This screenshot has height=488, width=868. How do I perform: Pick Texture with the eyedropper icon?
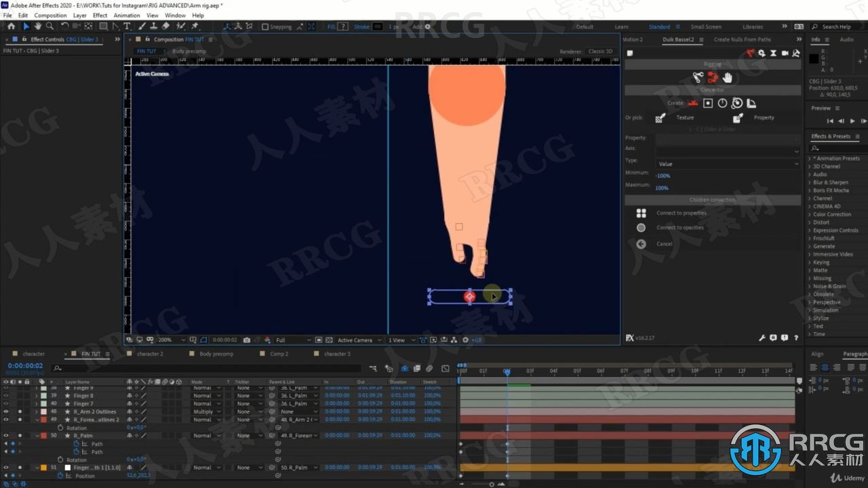pos(660,118)
